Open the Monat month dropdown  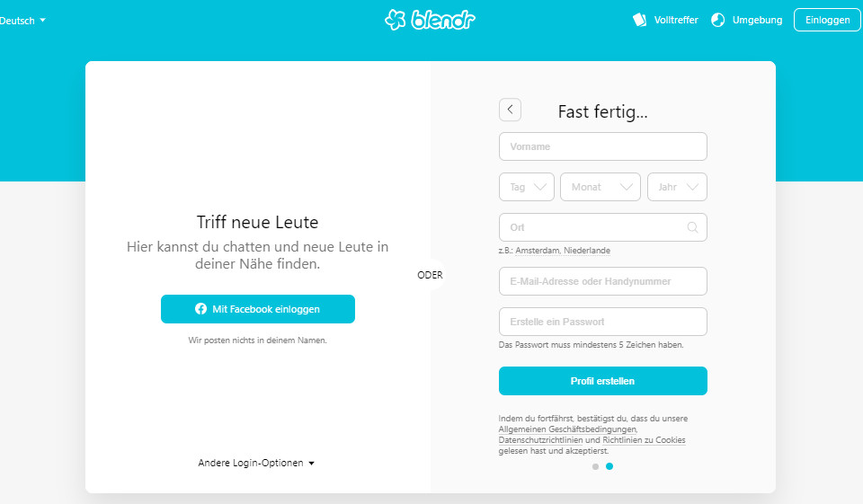601,187
